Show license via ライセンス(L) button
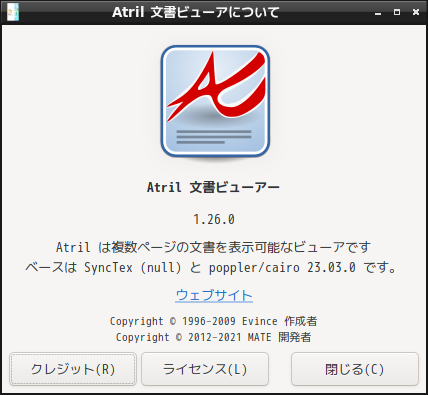 (x=205, y=369)
